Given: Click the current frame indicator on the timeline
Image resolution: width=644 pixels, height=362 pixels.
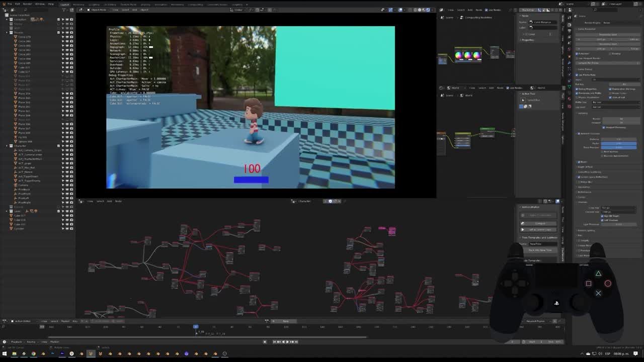Looking at the screenshot, I should pos(196,327).
